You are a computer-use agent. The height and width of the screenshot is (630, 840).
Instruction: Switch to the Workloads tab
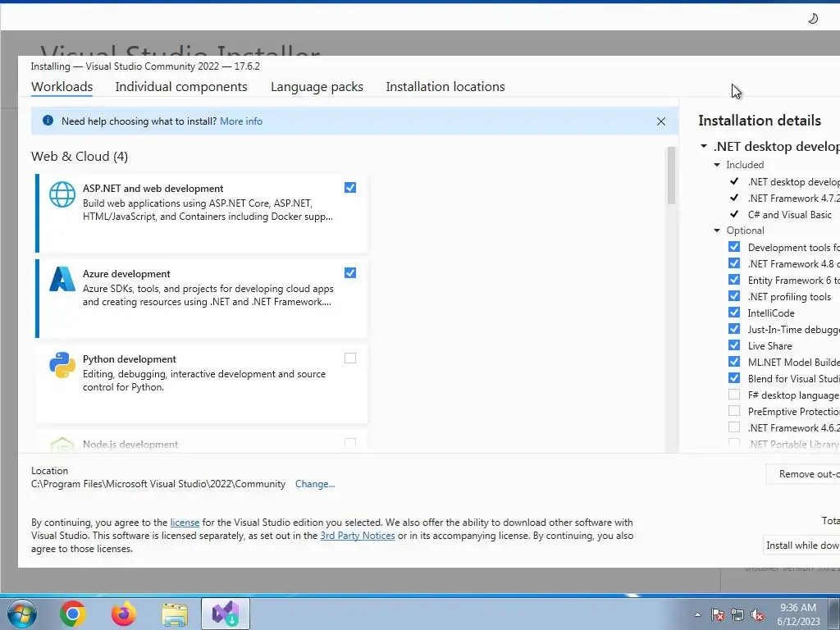62,87
